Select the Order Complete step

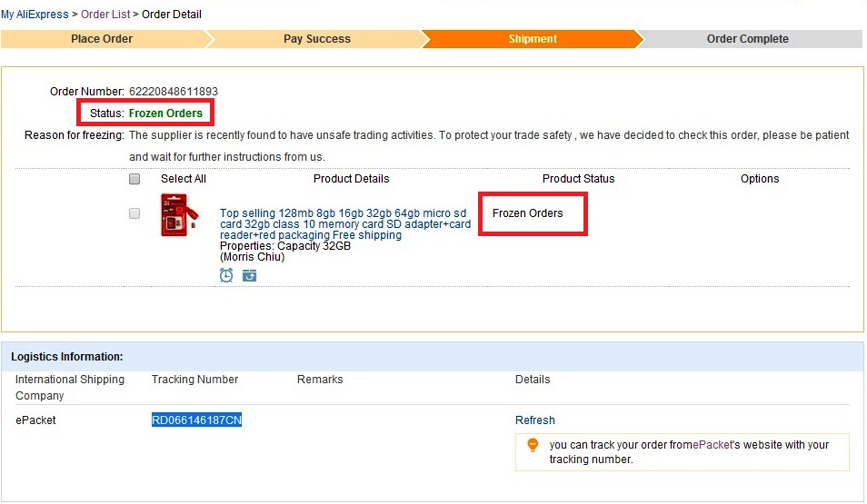coord(747,39)
